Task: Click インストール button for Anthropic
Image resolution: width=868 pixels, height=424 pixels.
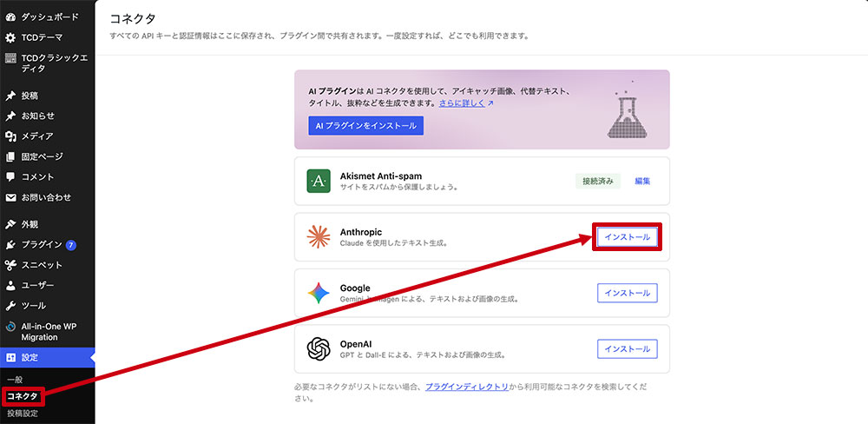Action: coord(628,237)
